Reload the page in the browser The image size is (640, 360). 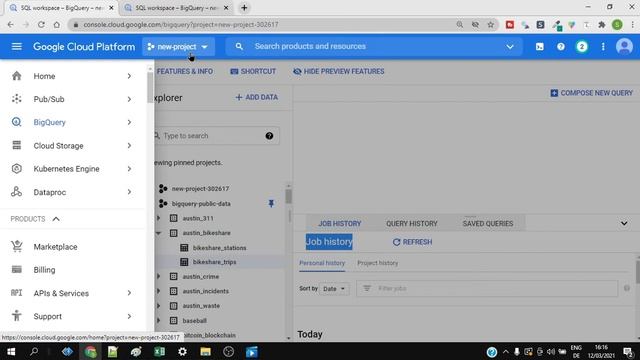click(41, 24)
